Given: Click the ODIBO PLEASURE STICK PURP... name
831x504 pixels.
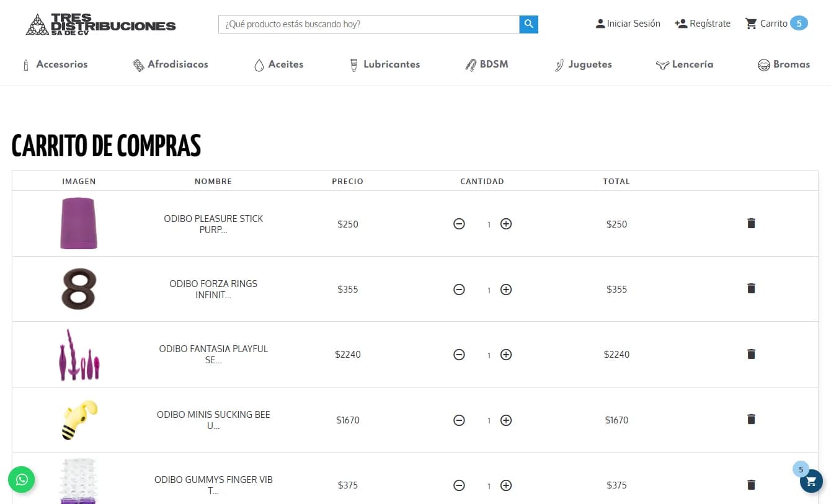Looking at the screenshot, I should tap(213, 224).
